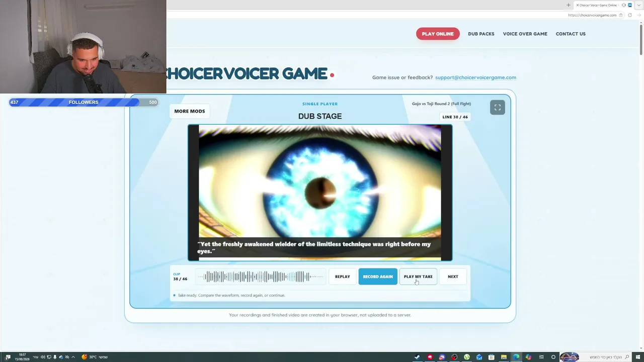Image resolution: width=644 pixels, height=362 pixels.
Task: Open the DUB PACKS menu item
Action: pos(481,34)
